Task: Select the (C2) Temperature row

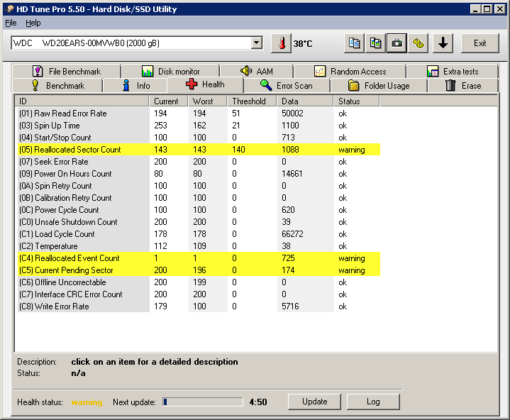Action: click(199, 245)
